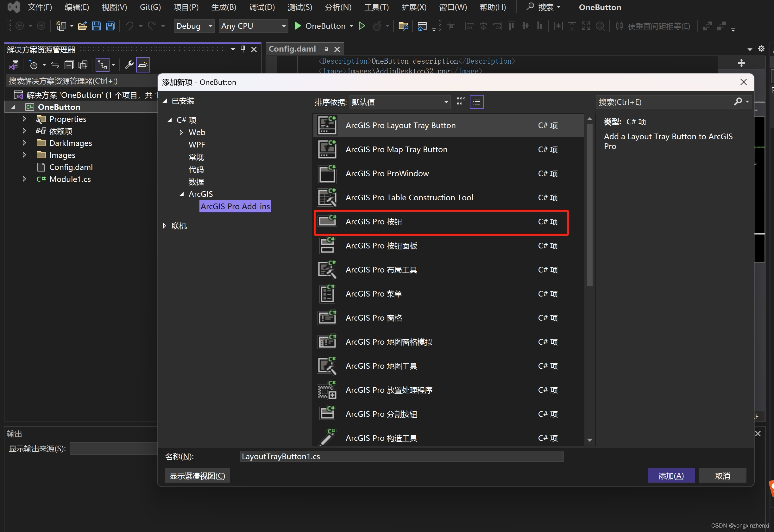This screenshot has height=532, width=774.
Task: Click the Open File toolbar icon
Action: [82, 26]
